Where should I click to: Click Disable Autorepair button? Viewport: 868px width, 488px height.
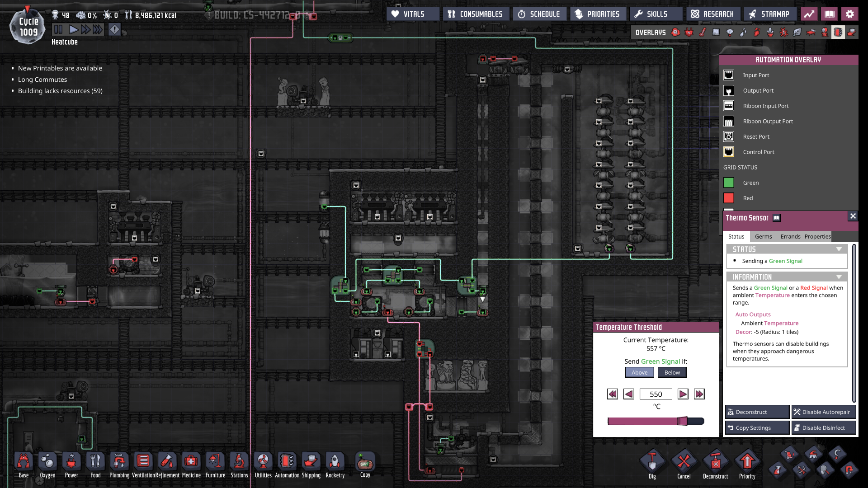click(823, 412)
